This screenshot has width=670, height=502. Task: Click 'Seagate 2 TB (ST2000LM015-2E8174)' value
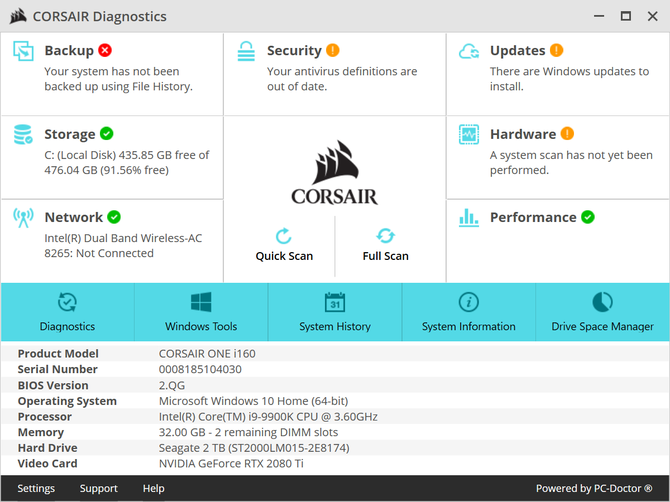[x=254, y=448]
